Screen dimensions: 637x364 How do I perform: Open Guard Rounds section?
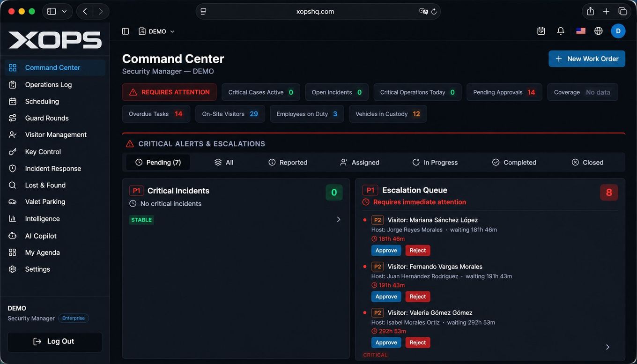(55, 118)
